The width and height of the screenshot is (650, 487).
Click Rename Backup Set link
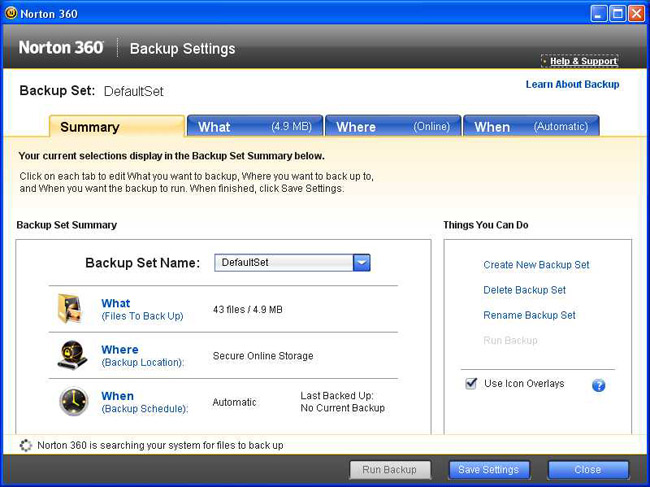529,315
